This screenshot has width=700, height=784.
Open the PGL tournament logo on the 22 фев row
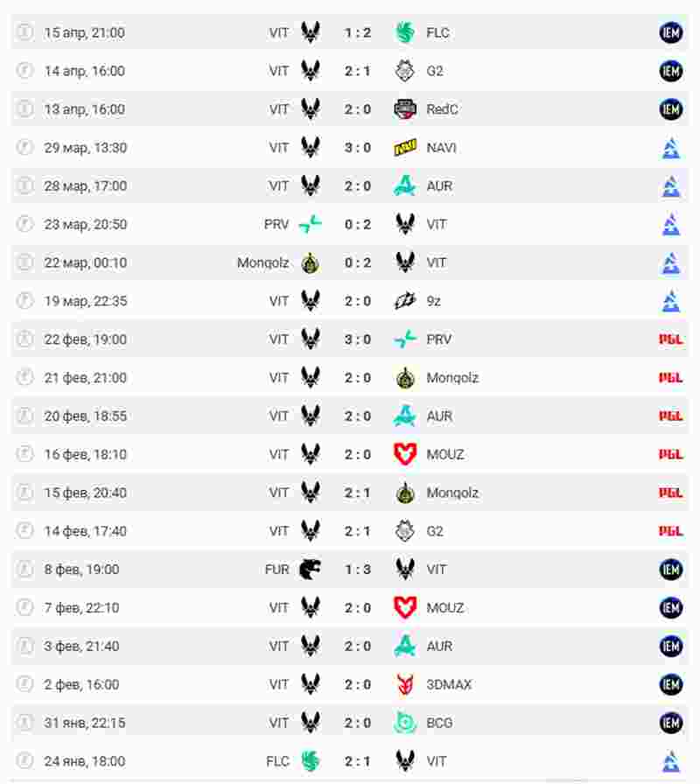671,339
